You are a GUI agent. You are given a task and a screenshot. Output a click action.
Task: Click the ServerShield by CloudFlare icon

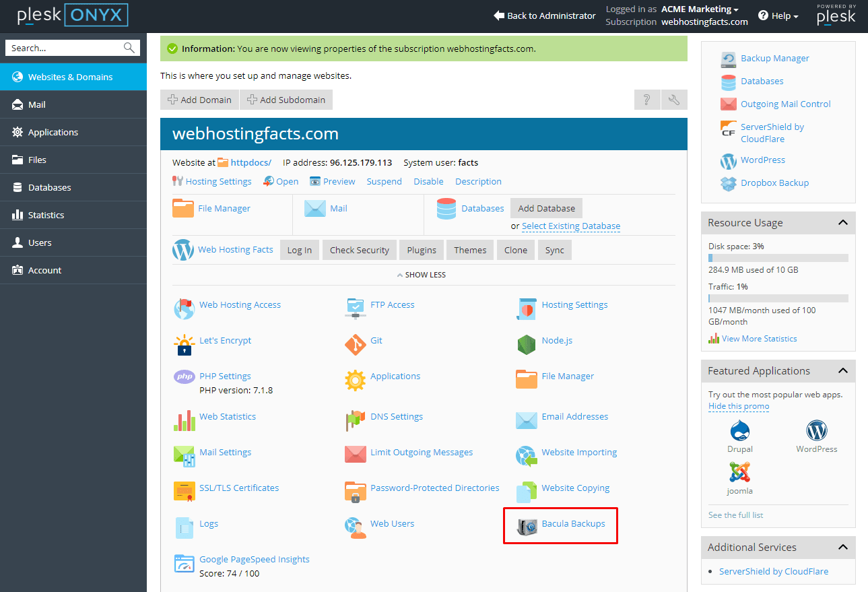point(729,129)
